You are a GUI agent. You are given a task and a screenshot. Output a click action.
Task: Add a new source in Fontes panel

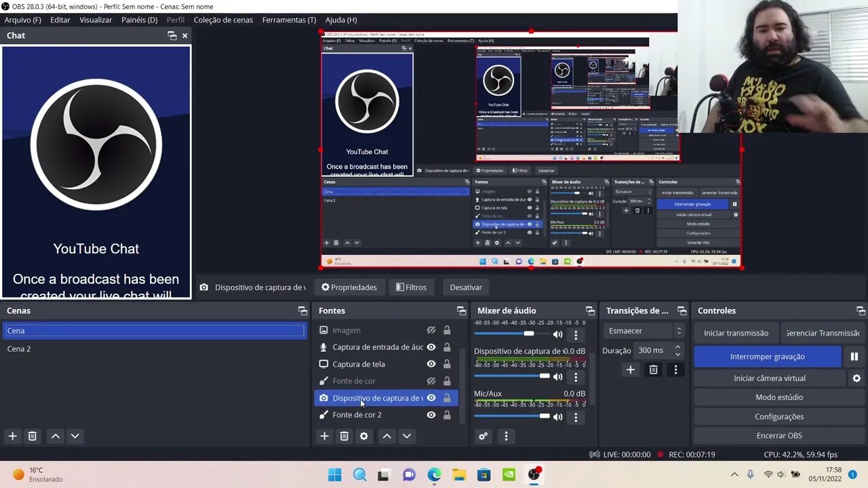[324, 436]
